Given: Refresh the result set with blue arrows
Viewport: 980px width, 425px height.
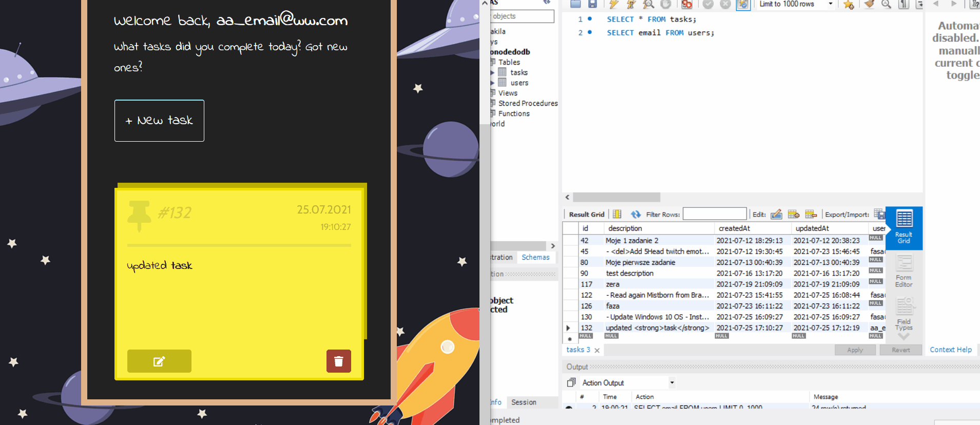Looking at the screenshot, I should tap(636, 214).
